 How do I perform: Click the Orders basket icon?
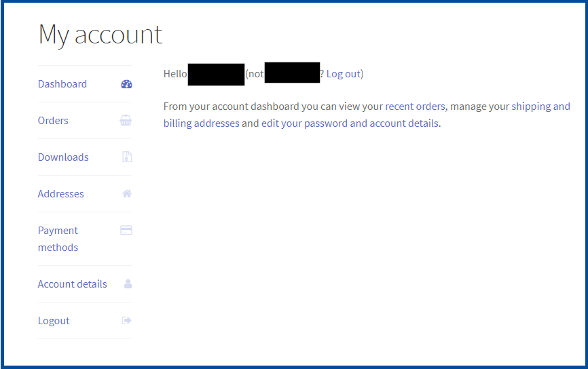pyautogui.click(x=126, y=121)
